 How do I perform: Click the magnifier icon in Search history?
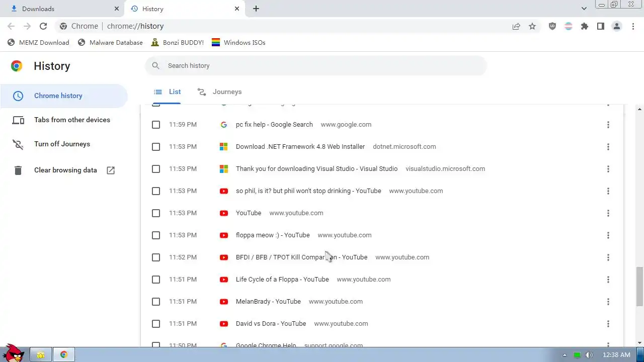click(x=156, y=66)
